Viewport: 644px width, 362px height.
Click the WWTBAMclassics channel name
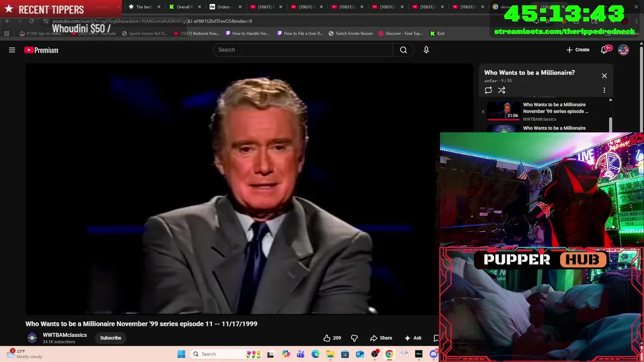pyautogui.click(x=65, y=335)
